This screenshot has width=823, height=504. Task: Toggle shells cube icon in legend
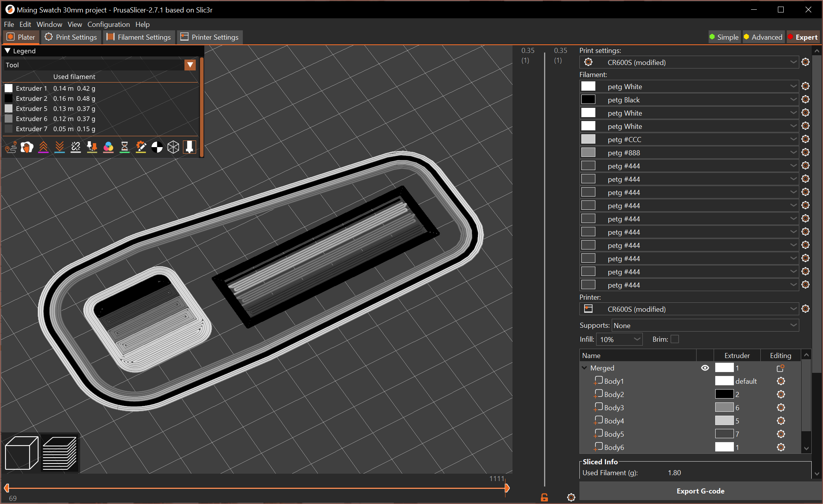(x=173, y=147)
